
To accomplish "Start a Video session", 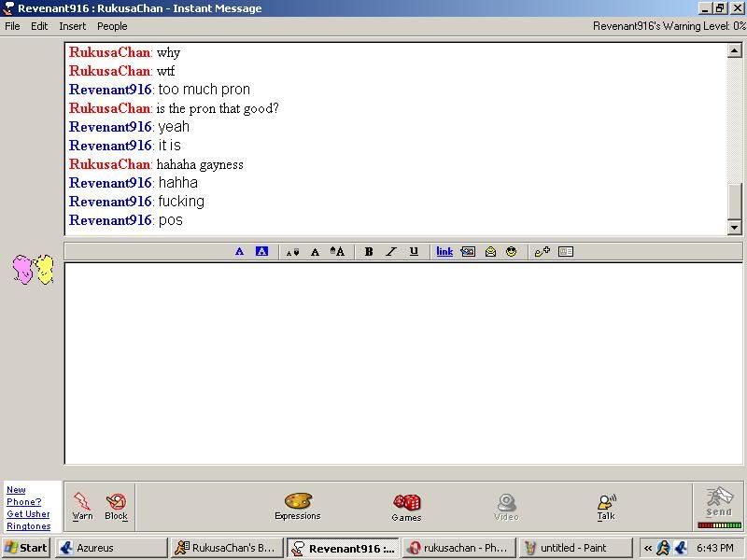I will tap(506, 507).
